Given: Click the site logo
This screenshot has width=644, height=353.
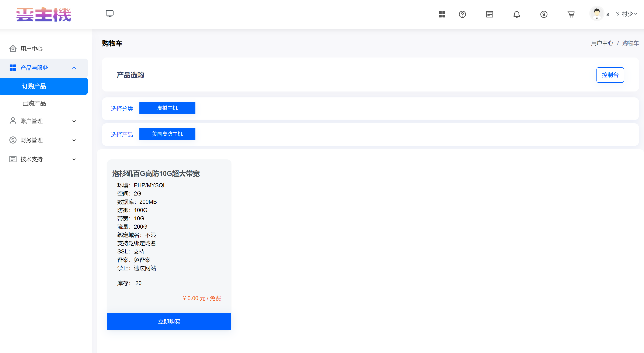Looking at the screenshot, I should click(44, 14).
